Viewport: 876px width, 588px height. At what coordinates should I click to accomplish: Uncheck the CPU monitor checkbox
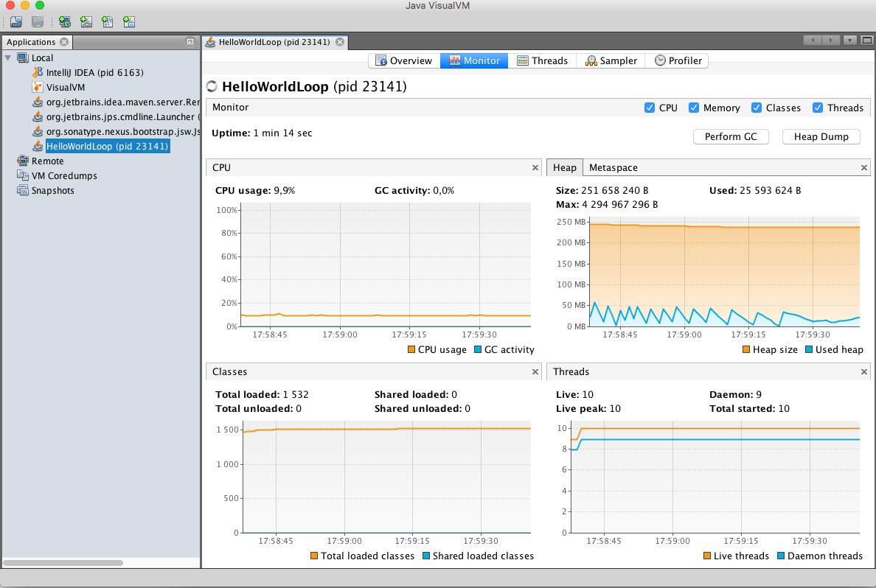tap(649, 108)
